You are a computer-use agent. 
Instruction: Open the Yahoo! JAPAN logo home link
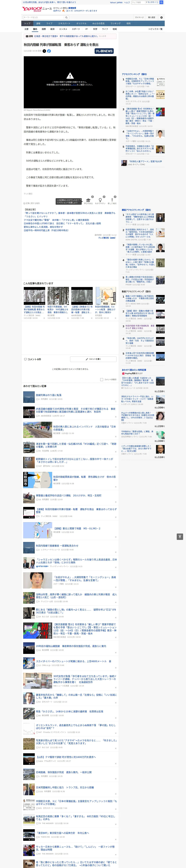click(x=32, y=9)
